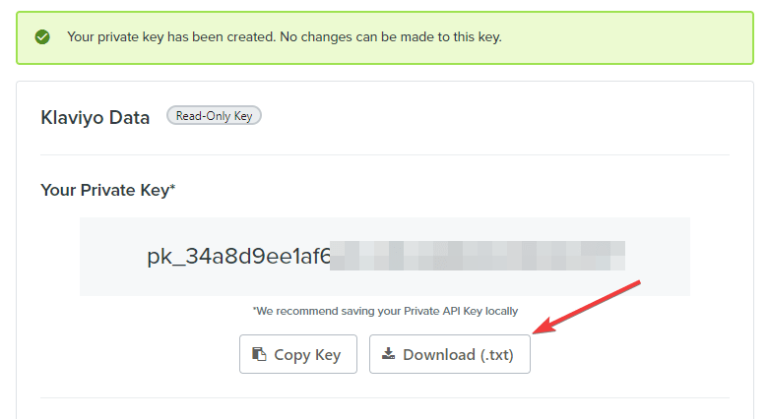768x419 pixels.
Task: Click the blurred portion of the private key
Action: click(x=478, y=256)
